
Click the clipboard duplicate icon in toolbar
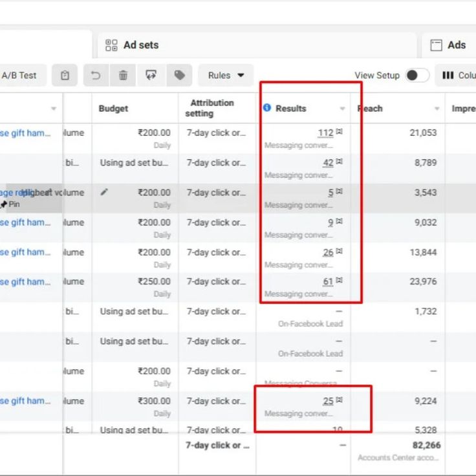point(65,76)
